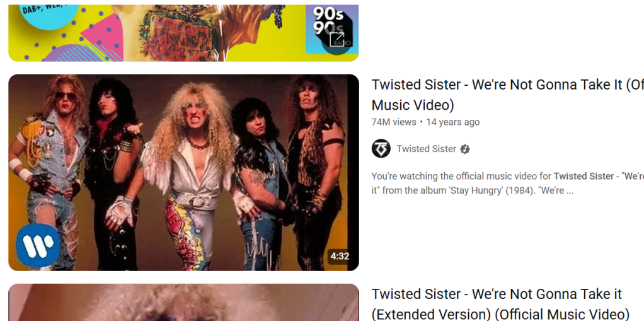Open the "We're Not Gonna Take It" video title

(x=508, y=95)
